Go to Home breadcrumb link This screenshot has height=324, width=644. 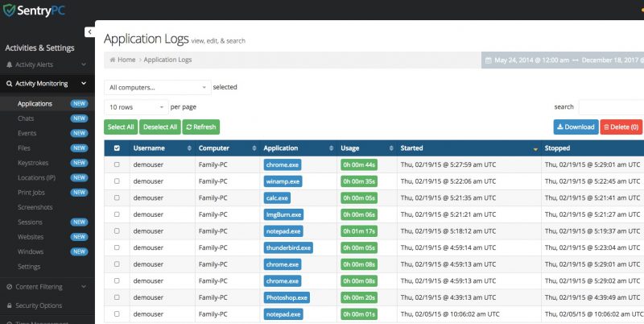[126, 60]
